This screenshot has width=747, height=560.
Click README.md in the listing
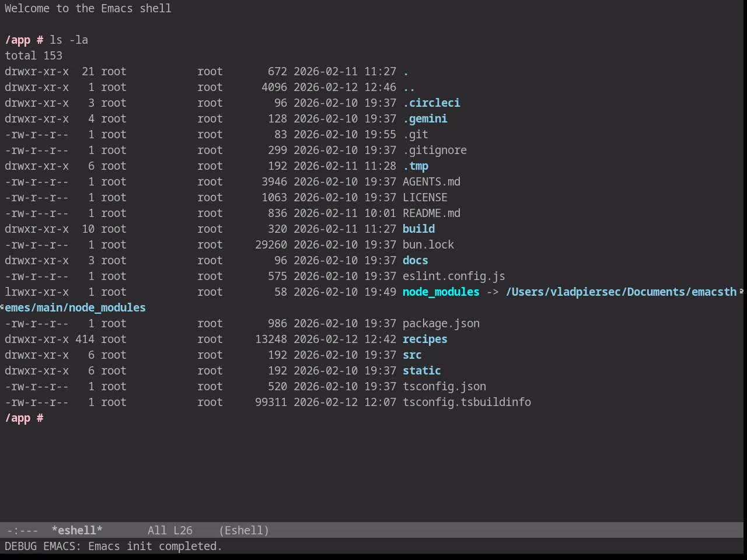tap(431, 213)
